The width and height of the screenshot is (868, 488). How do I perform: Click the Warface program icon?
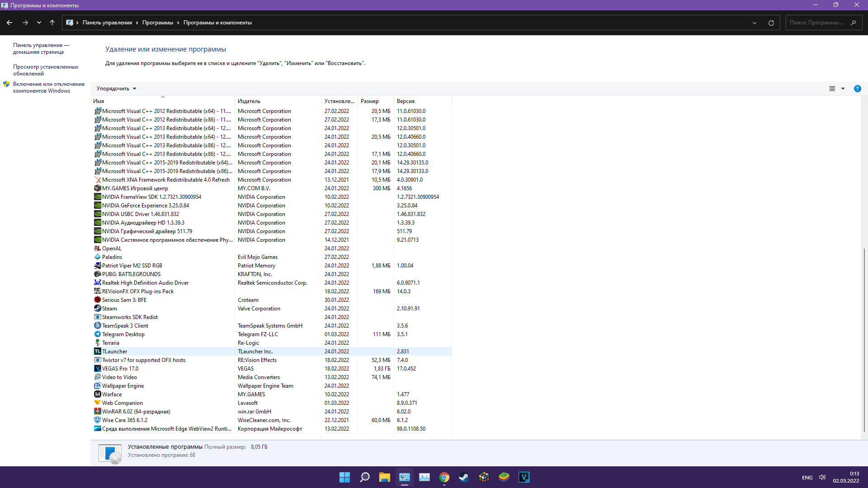(97, 394)
